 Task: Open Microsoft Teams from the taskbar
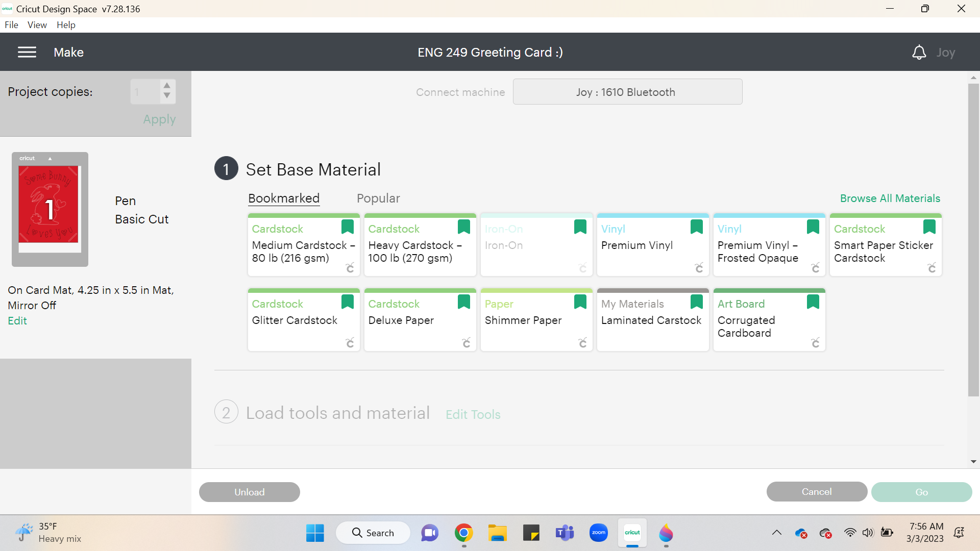pos(565,533)
